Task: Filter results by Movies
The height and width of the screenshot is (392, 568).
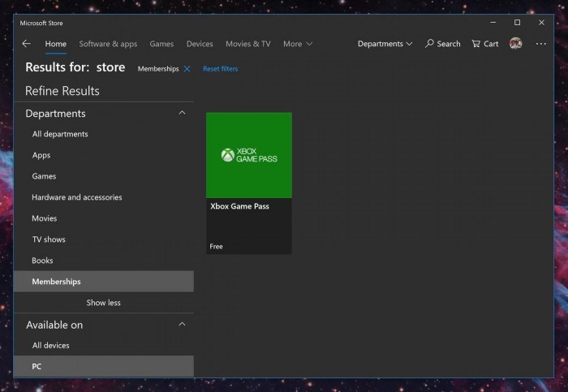Action: (104, 218)
